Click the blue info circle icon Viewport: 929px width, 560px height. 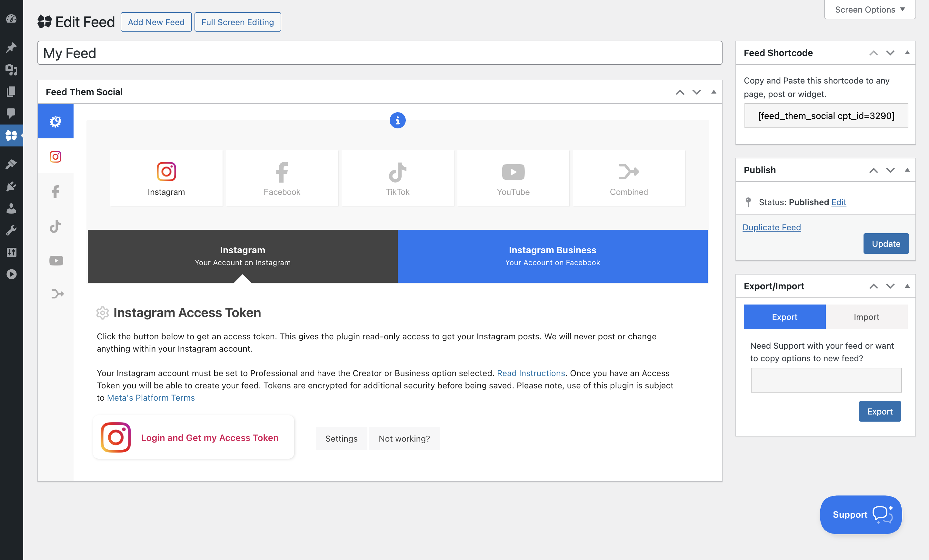coord(397,120)
